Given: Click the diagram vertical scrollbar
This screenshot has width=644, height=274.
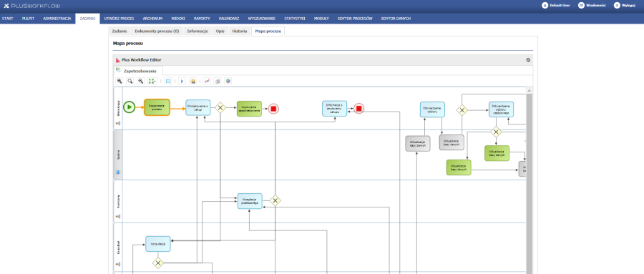Looking at the screenshot, I should point(529,181).
